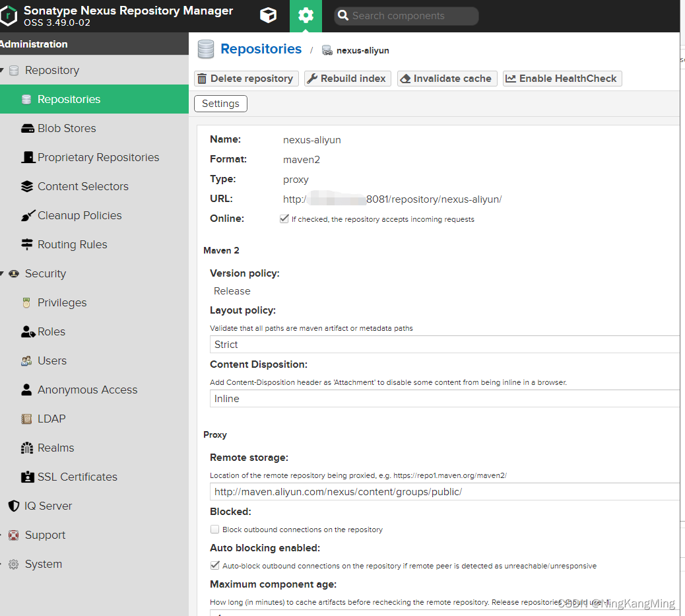Click the nexus-aliyun repository icon in breadcrumb
685x616 pixels.
pos(327,50)
